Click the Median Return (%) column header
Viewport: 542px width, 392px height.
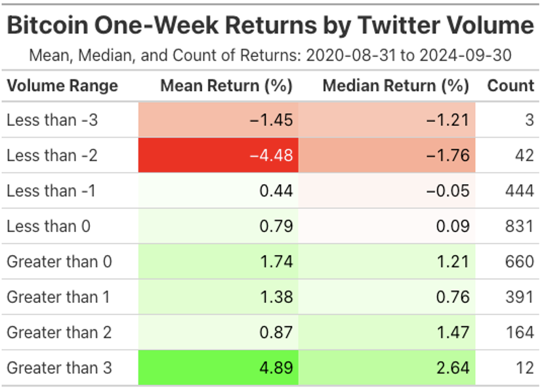pos(396,86)
